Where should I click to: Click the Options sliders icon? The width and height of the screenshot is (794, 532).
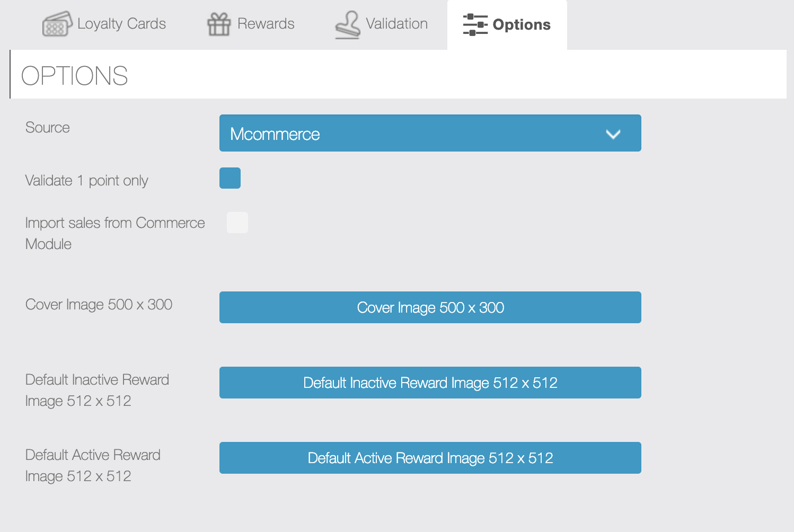point(475,25)
